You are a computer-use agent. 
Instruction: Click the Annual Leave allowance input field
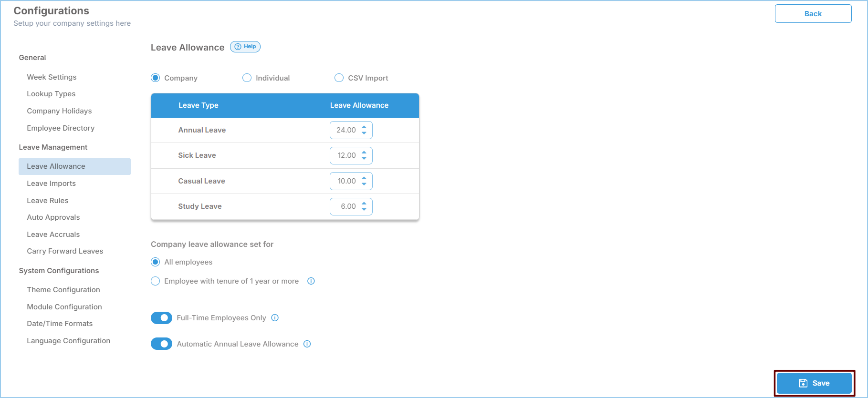pyautogui.click(x=345, y=130)
